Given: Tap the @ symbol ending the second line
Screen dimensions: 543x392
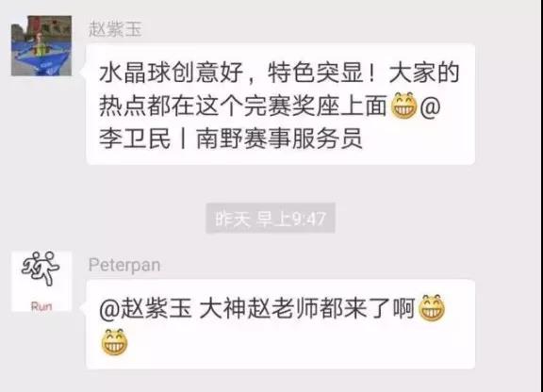Looking at the screenshot, I should click(x=430, y=106).
